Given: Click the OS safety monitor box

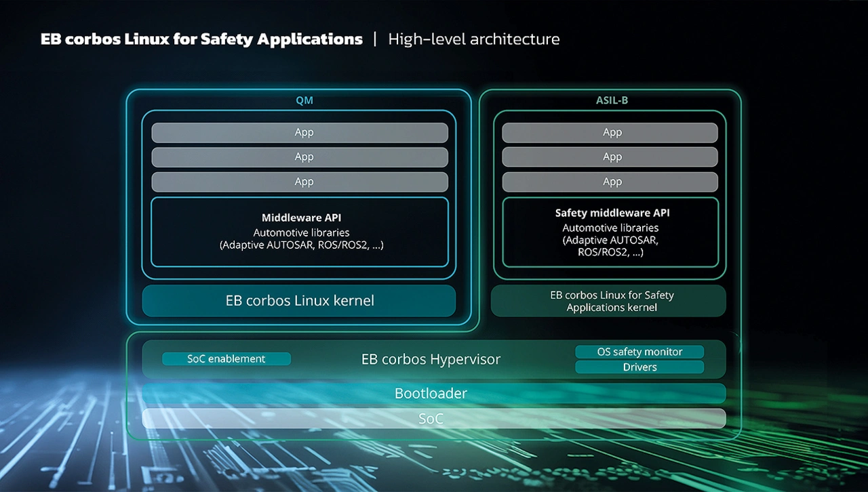Looking at the screenshot, I should click(x=639, y=352).
